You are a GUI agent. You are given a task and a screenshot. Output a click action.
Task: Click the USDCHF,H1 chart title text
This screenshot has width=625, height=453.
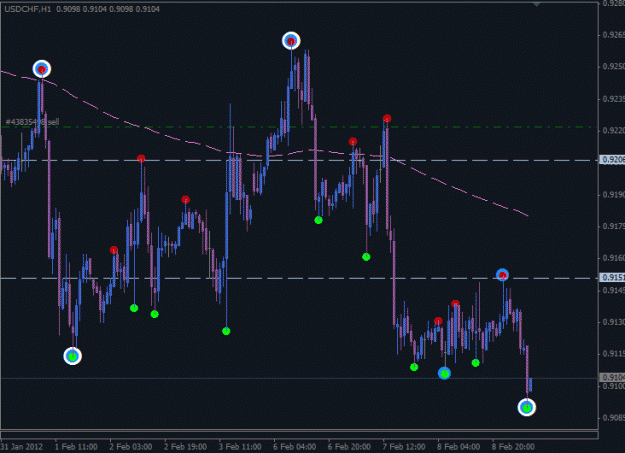[28, 9]
